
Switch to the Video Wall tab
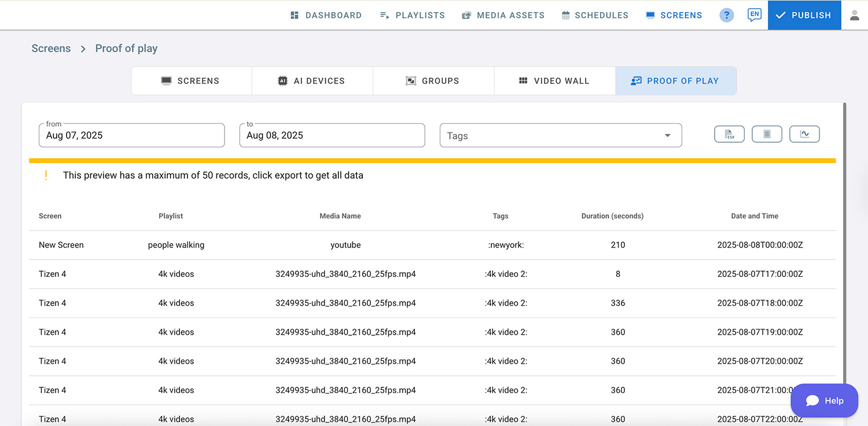tap(554, 81)
